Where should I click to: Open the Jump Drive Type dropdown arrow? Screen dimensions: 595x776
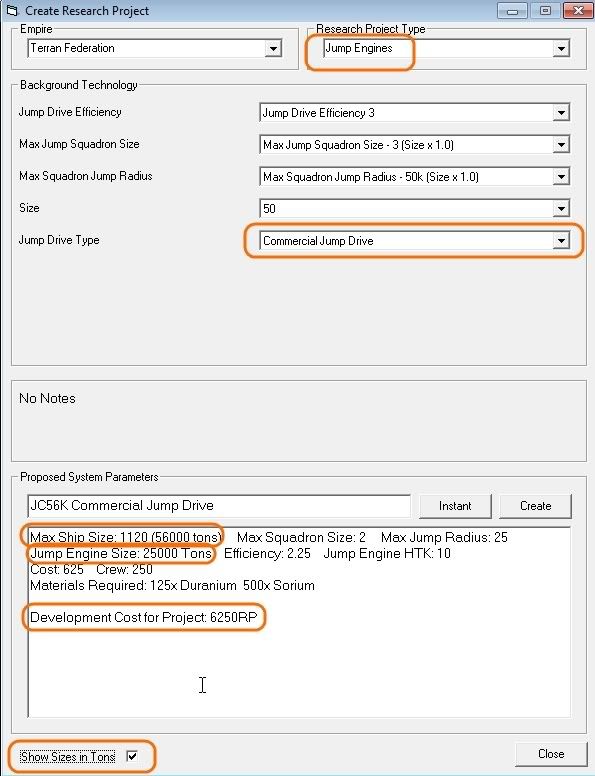point(561,241)
